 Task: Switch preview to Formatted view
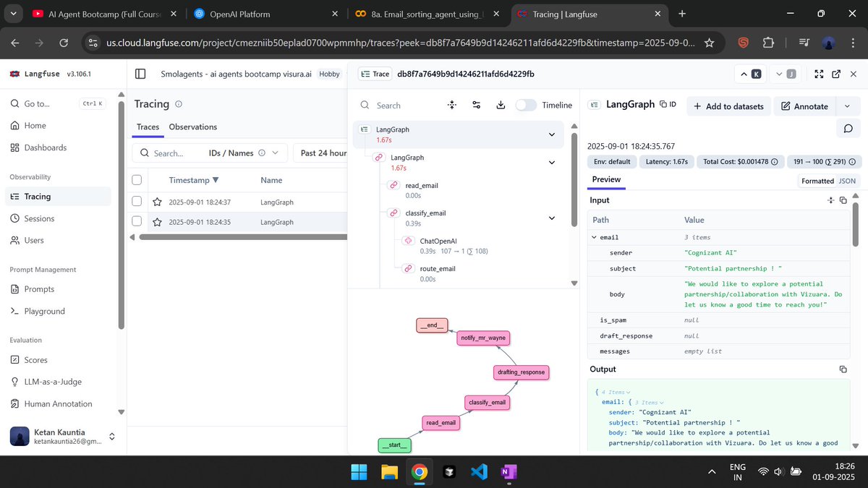point(817,181)
